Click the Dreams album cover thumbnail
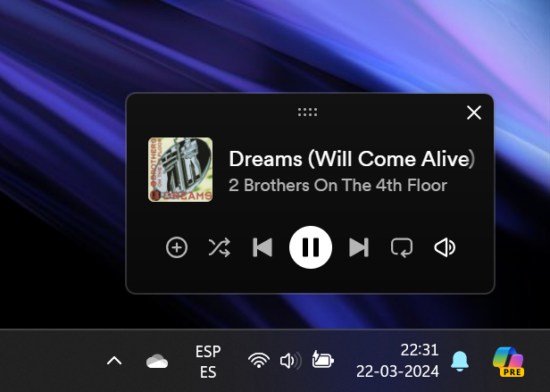 [x=180, y=170]
